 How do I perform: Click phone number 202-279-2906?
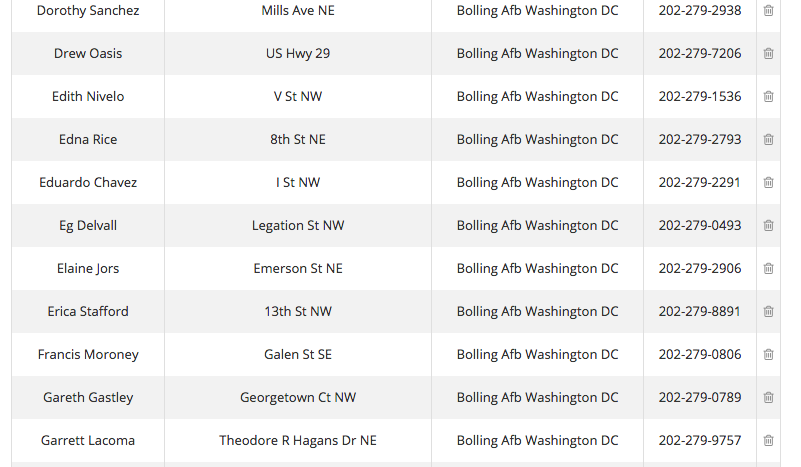700,268
